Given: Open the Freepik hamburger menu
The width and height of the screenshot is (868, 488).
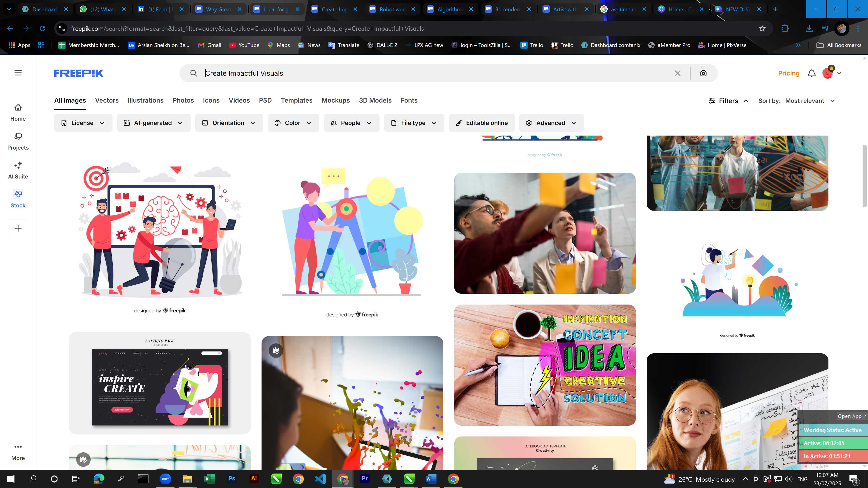Looking at the screenshot, I should [x=18, y=73].
